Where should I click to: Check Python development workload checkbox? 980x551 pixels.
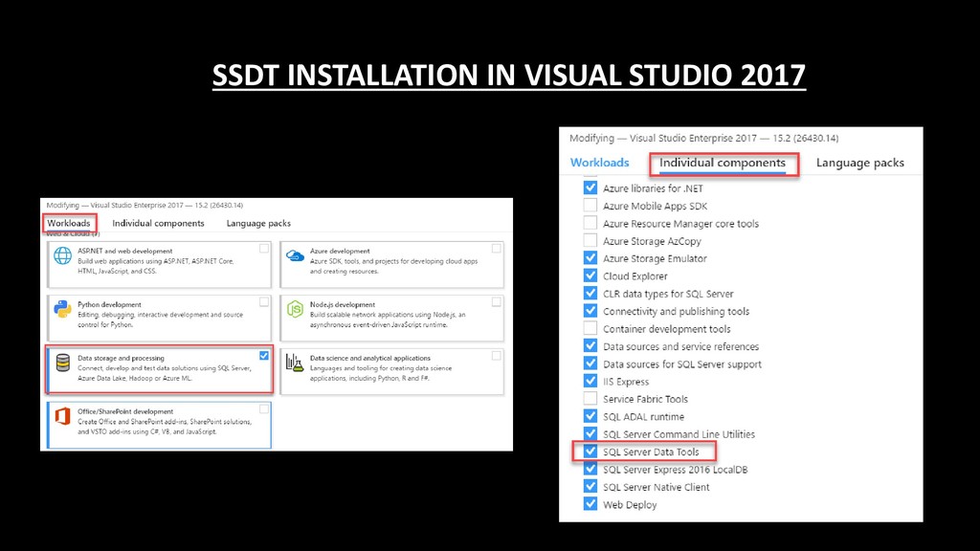(x=264, y=302)
